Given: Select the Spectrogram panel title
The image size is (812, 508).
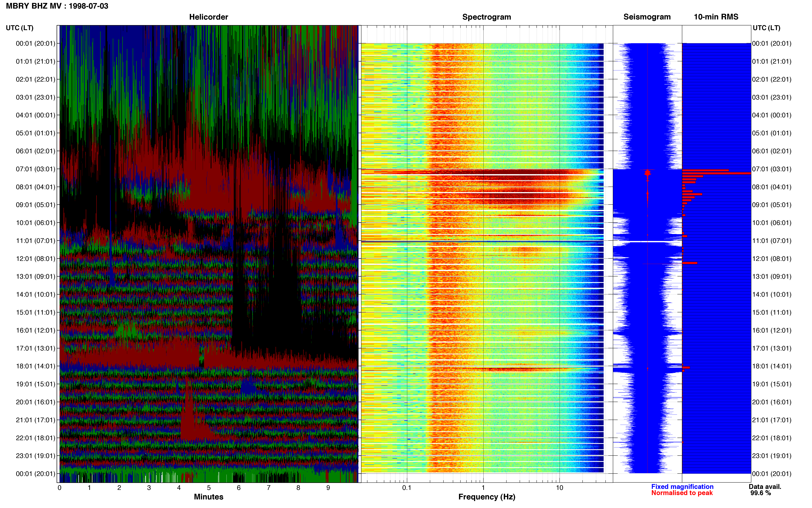Looking at the screenshot, I should (487, 17).
